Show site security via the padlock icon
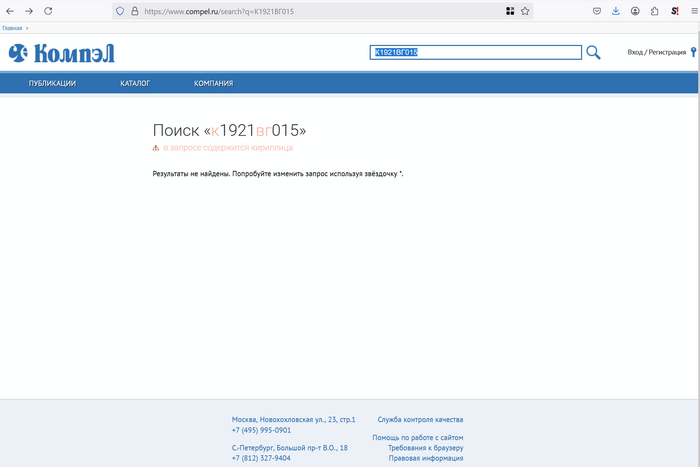Screen dimensions: 700x467 135,11
